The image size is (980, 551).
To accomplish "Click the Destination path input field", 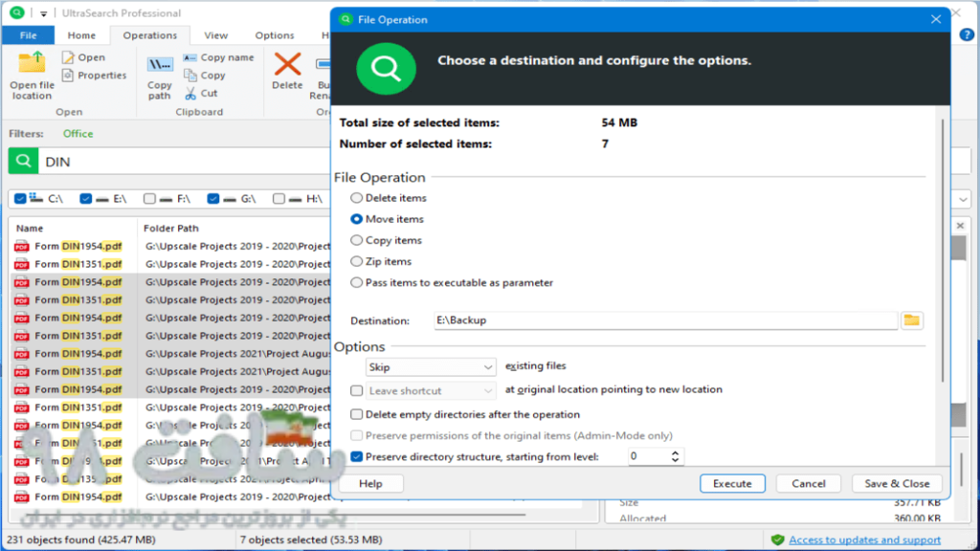I will [x=666, y=320].
